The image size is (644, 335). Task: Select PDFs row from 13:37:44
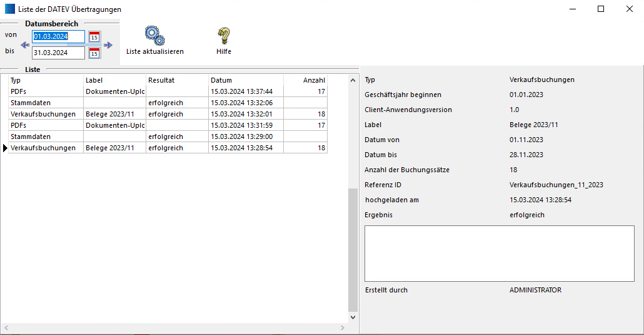point(46,91)
